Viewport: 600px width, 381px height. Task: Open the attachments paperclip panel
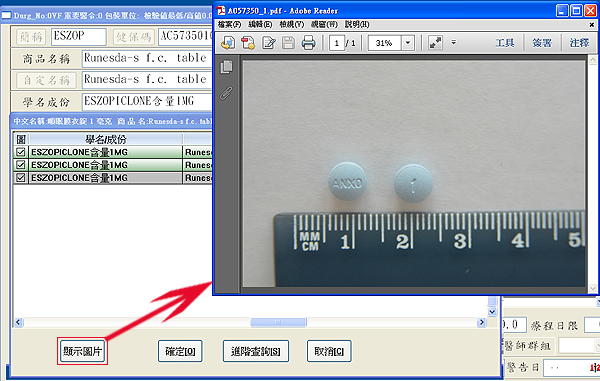click(x=227, y=93)
